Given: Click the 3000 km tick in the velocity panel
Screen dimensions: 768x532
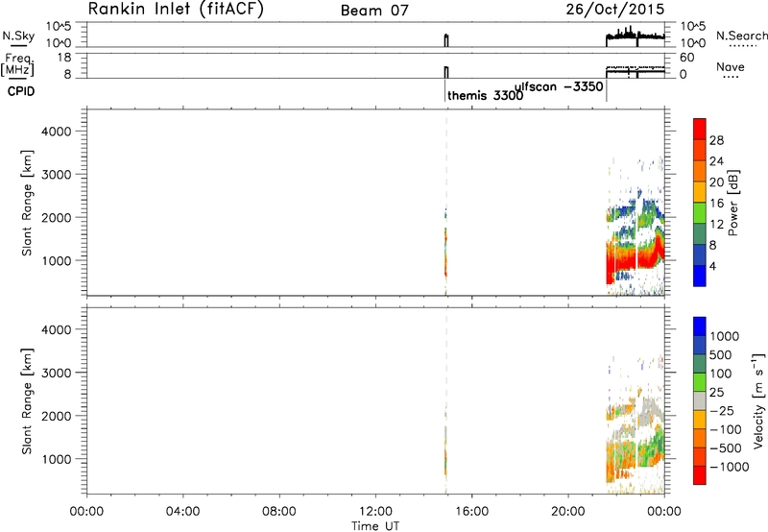Looking at the screenshot, I should coord(57,373).
